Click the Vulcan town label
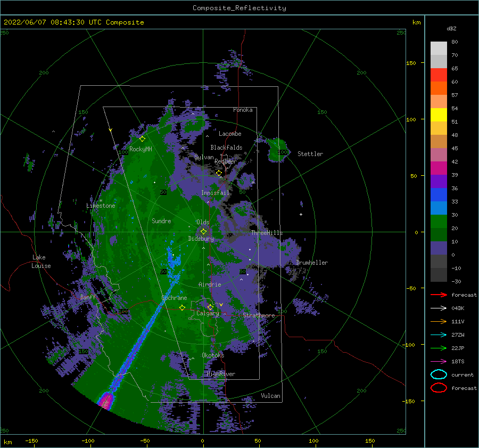 tap(270, 396)
